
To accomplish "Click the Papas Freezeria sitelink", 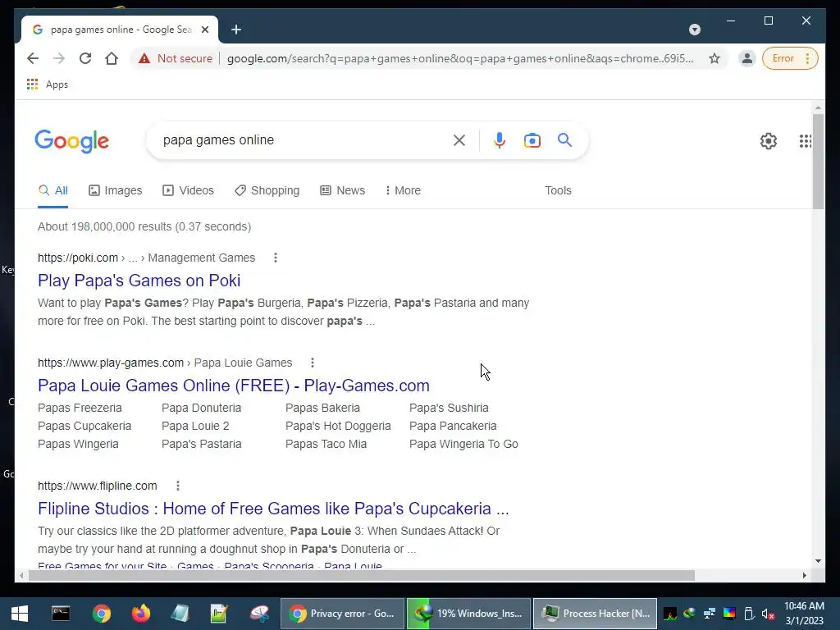I will pos(80,408).
